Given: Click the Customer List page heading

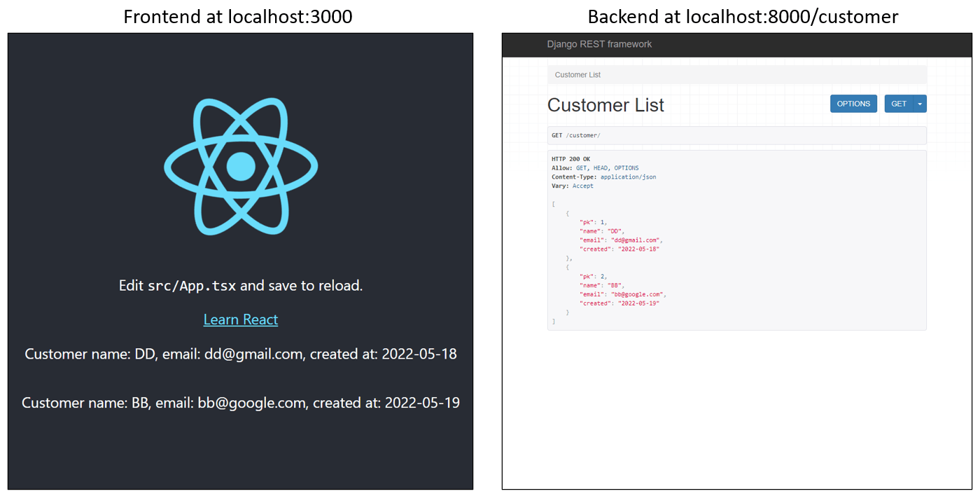Looking at the screenshot, I should click(x=605, y=105).
